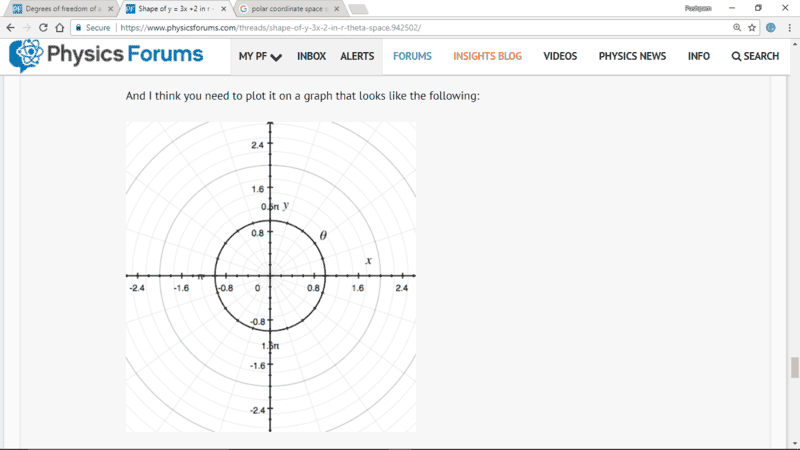
Task: Click the Secure padlock icon
Action: click(x=79, y=28)
